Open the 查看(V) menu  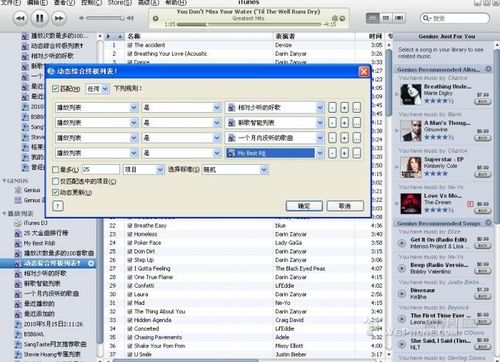point(64,3)
